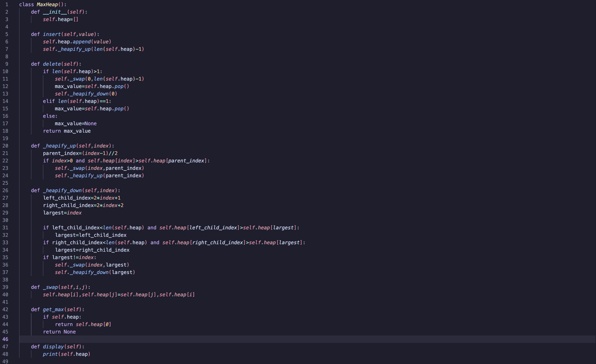
Task: Click line number 46 on the highlighted line
Action: point(6,339)
